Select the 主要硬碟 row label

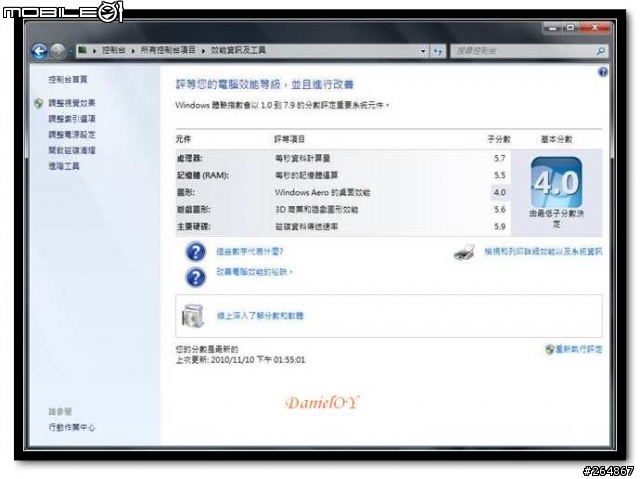tap(193, 226)
